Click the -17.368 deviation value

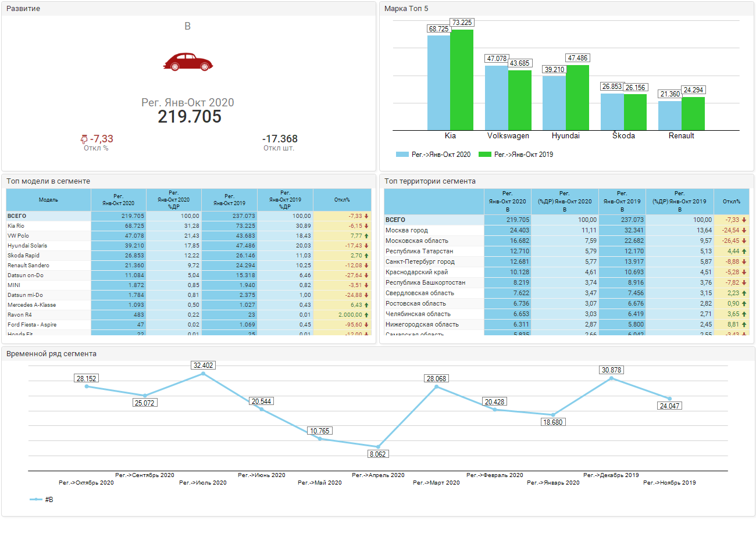pos(280,139)
